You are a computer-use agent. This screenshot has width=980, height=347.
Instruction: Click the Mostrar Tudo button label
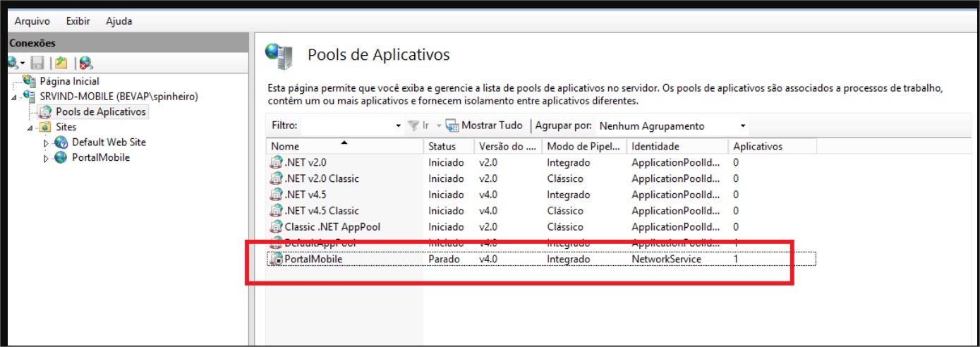click(492, 126)
